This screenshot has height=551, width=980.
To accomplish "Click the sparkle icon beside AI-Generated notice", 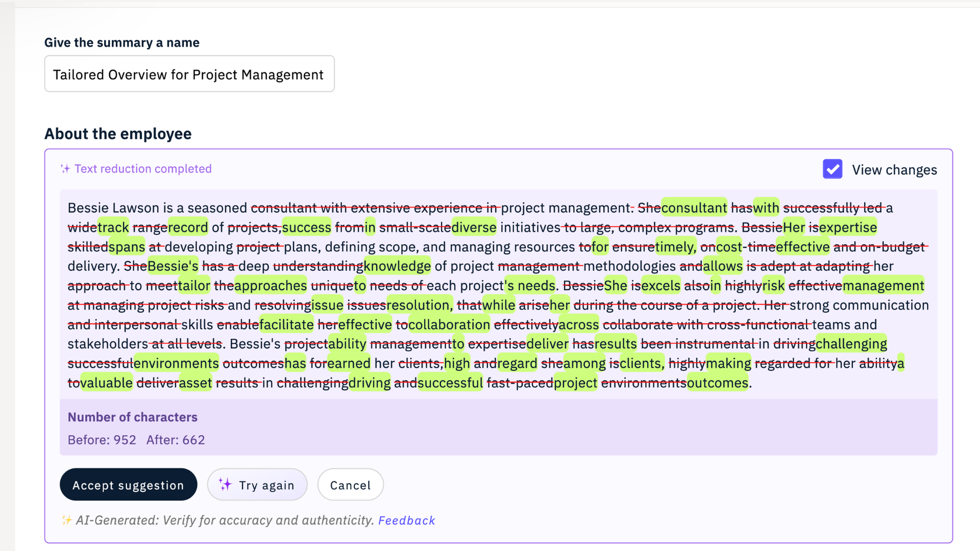I will point(66,520).
